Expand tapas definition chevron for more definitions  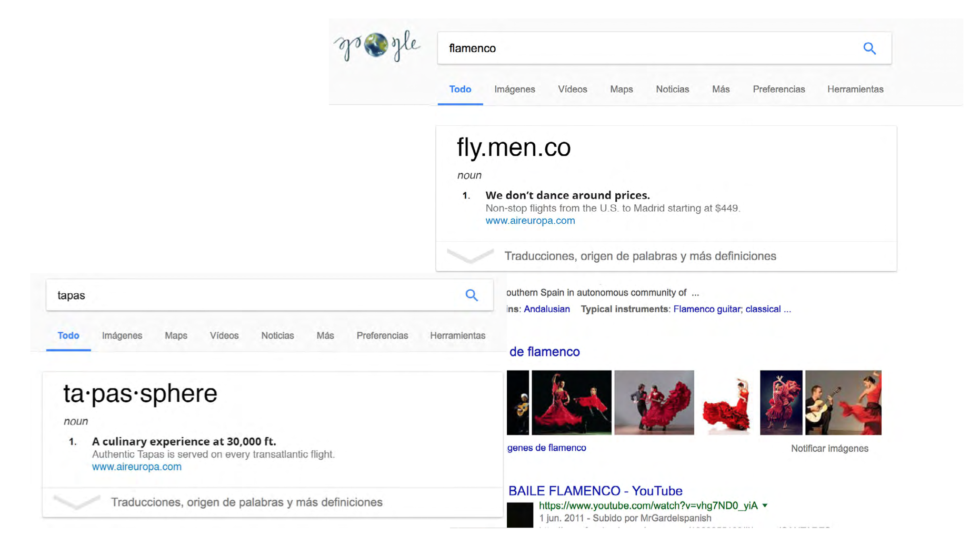77,502
